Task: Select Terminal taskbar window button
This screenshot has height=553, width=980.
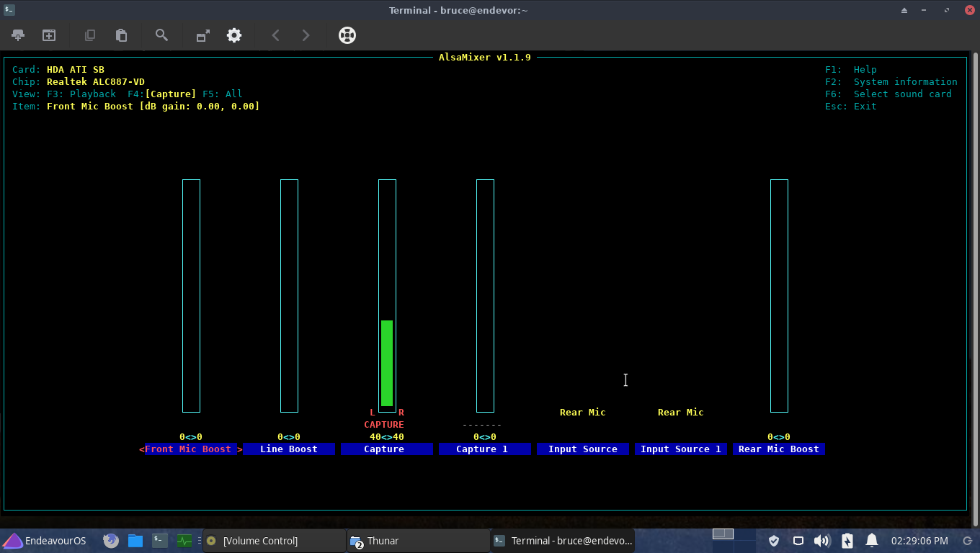Action: [x=562, y=541]
